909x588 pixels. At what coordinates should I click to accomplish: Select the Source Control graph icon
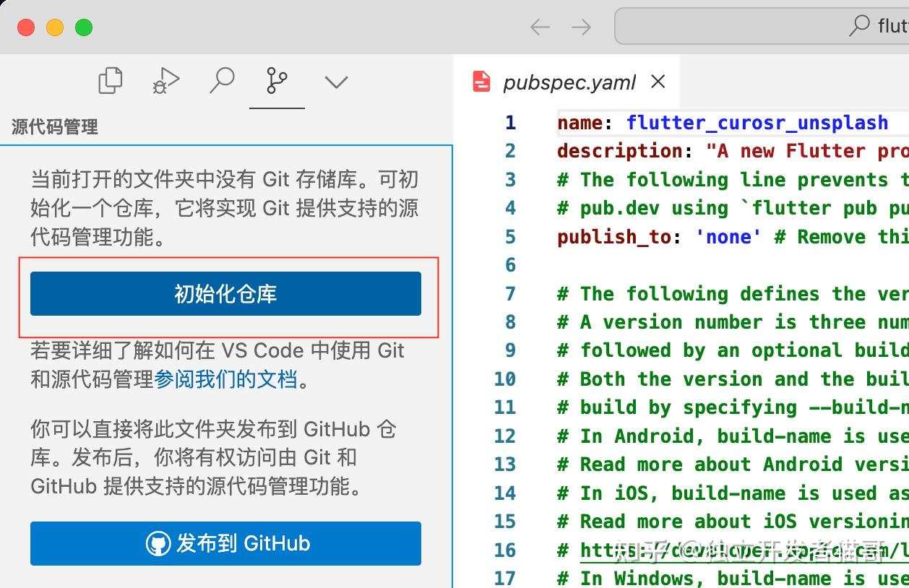(x=277, y=80)
